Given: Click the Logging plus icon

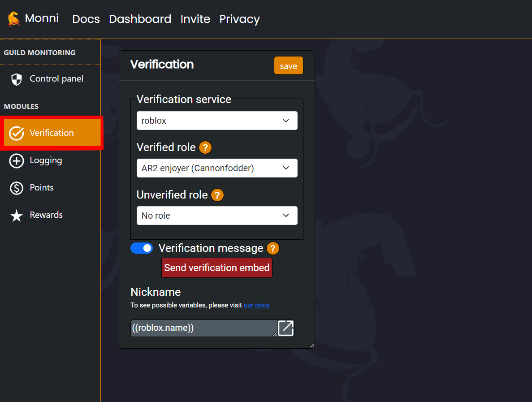Looking at the screenshot, I should tap(17, 160).
